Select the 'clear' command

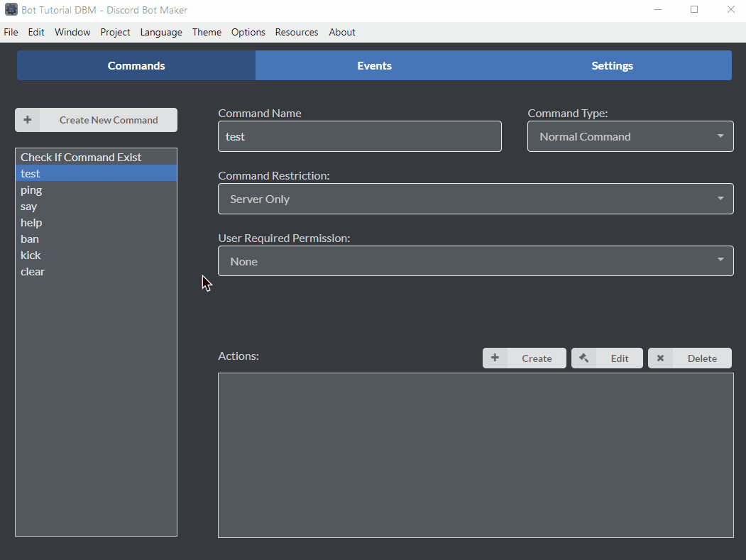(96, 271)
